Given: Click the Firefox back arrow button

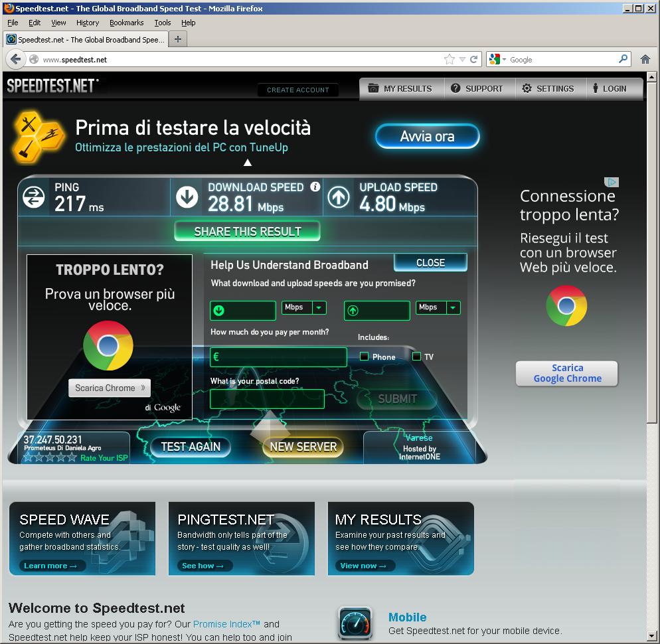Looking at the screenshot, I should click(15, 59).
